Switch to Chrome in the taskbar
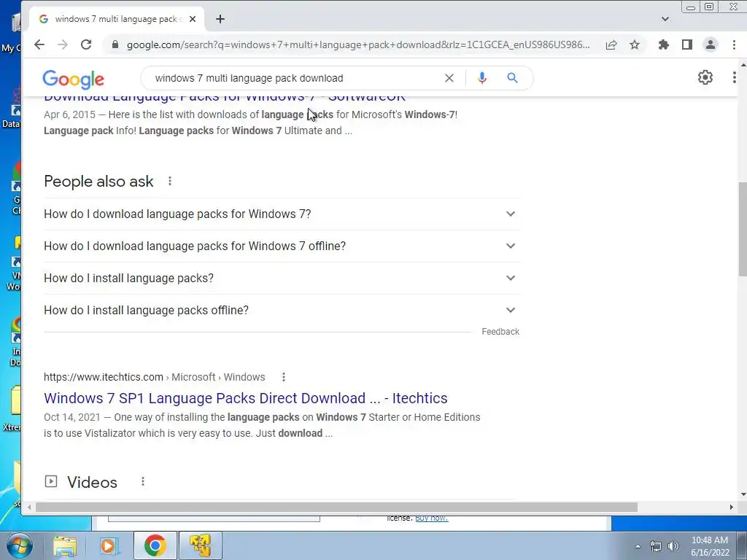Image resolution: width=747 pixels, height=560 pixels. click(x=155, y=545)
